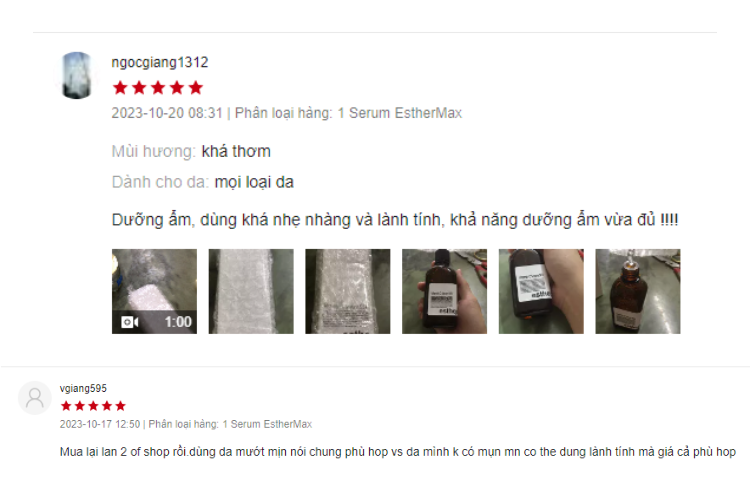The height and width of the screenshot is (500, 750).
Task: View fifth photo of bottle label close-up
Action: (541, 291)
